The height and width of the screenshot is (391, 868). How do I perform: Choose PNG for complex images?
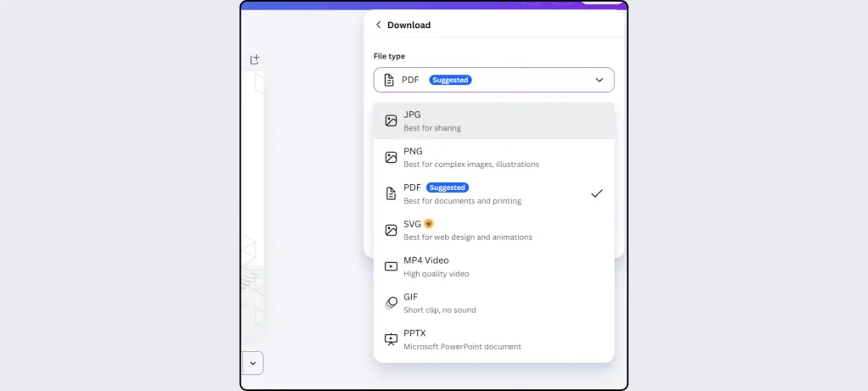click(494, 157)
